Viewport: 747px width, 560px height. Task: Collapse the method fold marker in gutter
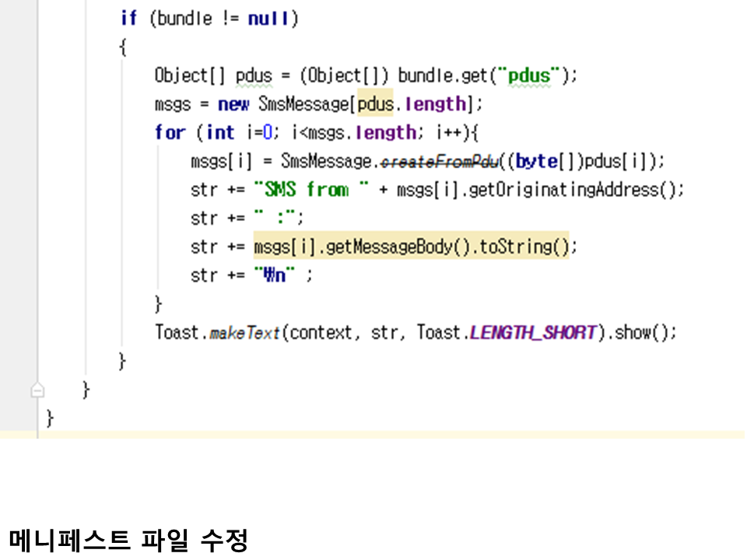tap(37, 390)
